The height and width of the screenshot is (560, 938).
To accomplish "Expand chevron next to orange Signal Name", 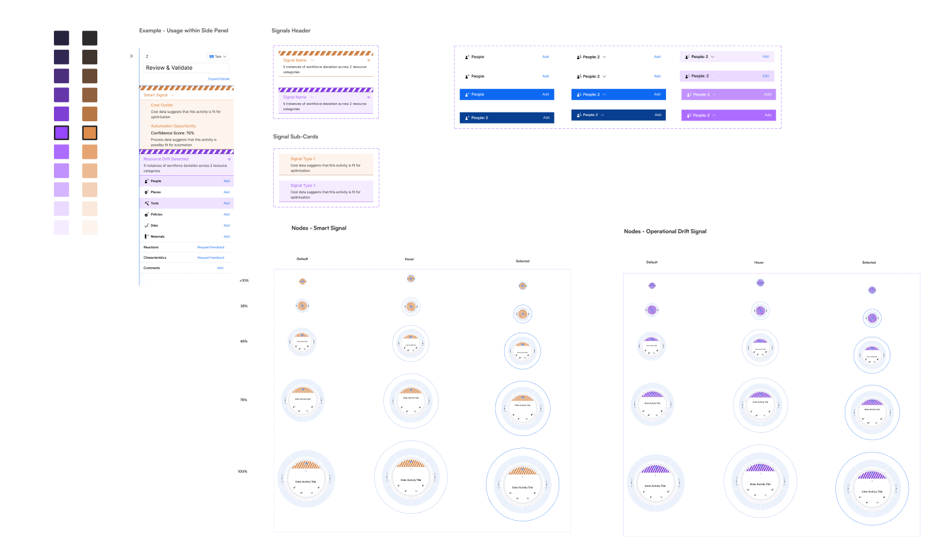I will 312,60.
